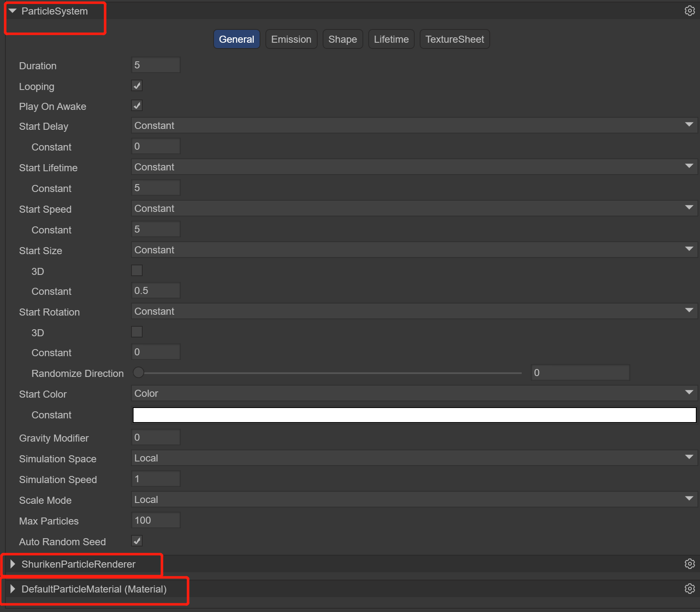This screenshot has width=700, height=612.
Task: Disable Play On Awake checkbox
Action: point(137,106)
